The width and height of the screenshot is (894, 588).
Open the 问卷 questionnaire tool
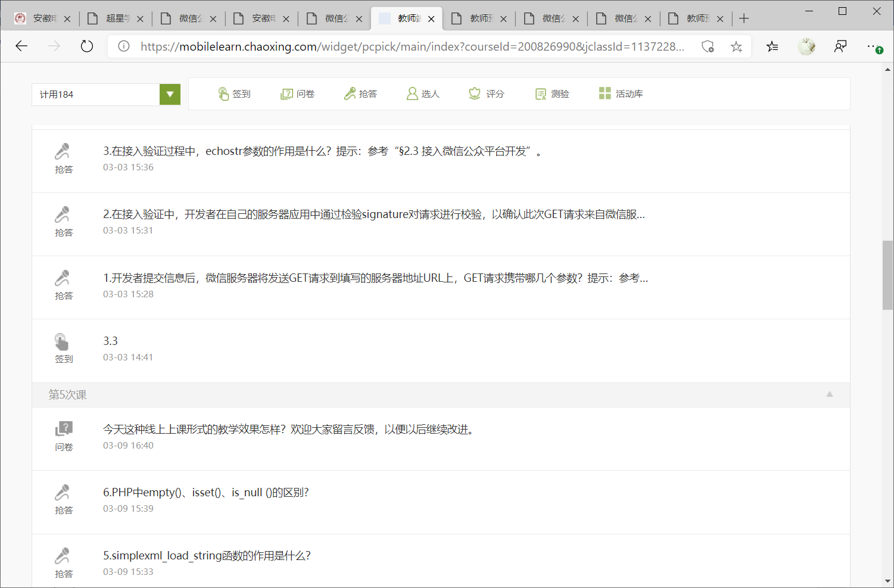[x=297, y=94]
